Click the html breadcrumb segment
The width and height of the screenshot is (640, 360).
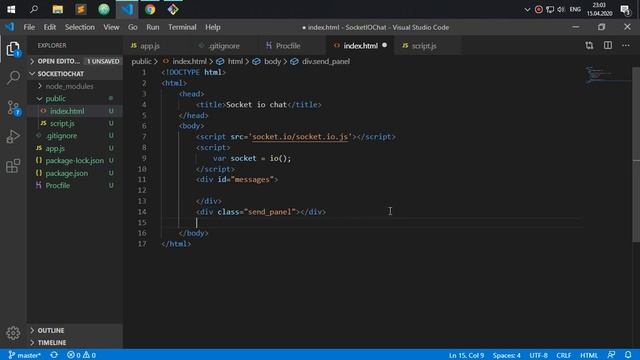pyautogui.click(x=230, y=62)
